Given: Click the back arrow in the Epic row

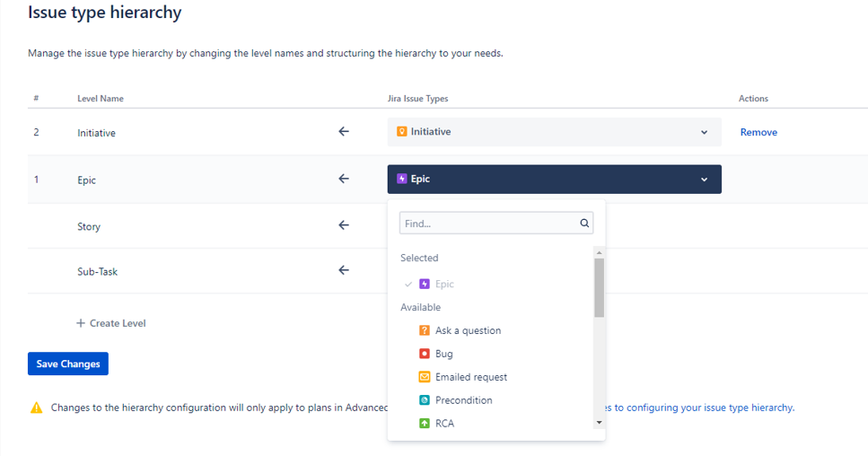Looking at the screenshot, I should tap(344, 179).
